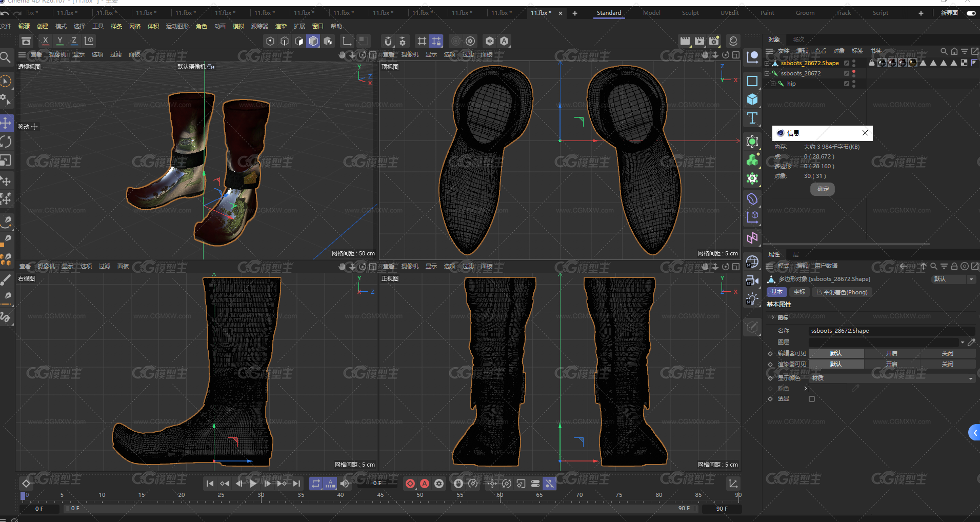
Task: Add a Text spline object icon
Action: coord(752,118)
